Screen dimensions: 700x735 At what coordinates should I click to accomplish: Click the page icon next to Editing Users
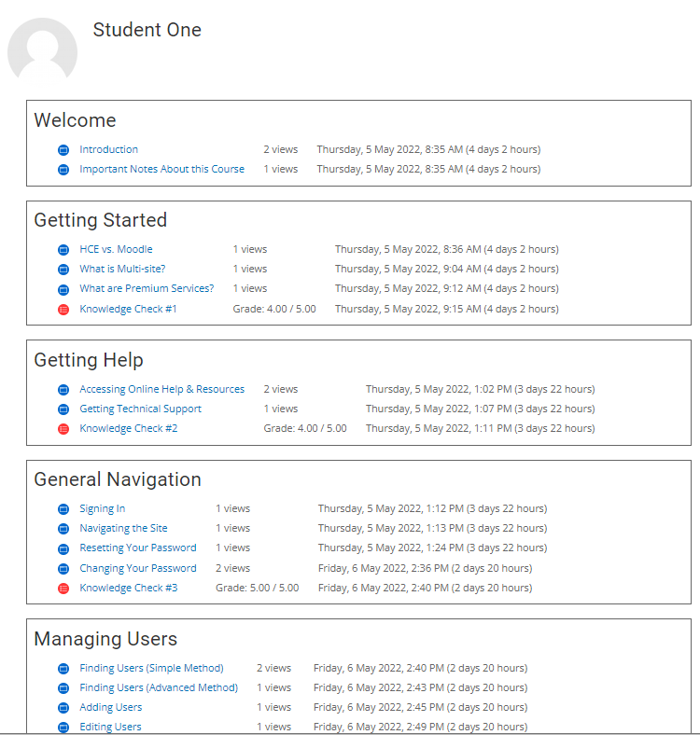pyautogui.click(x=63, y=728)
